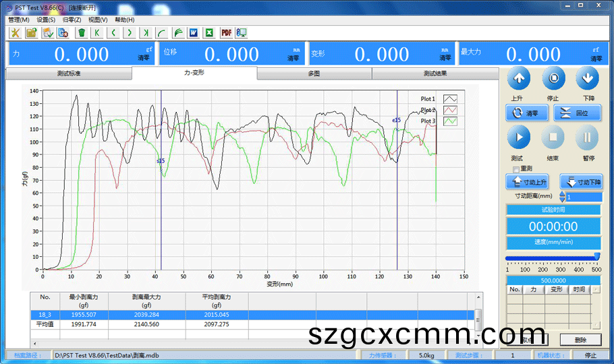
Task: Toggle the Plot 1 legend swatch
Action: (449, 99)
